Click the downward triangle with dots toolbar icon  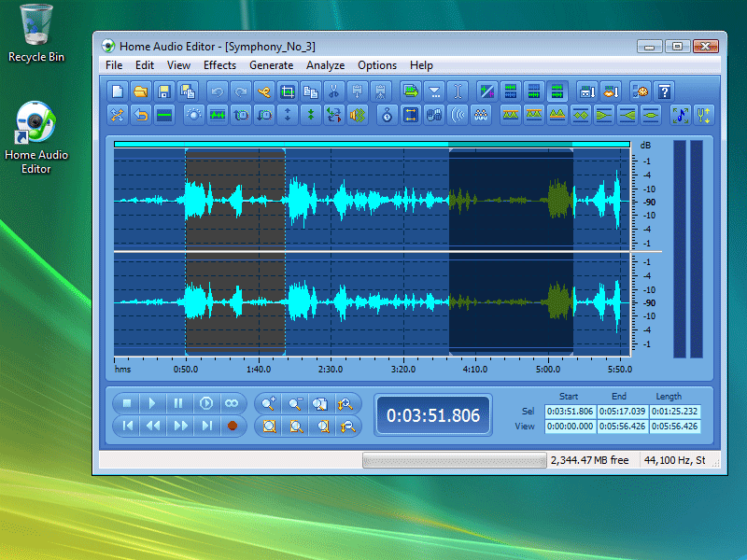point(434,91)
